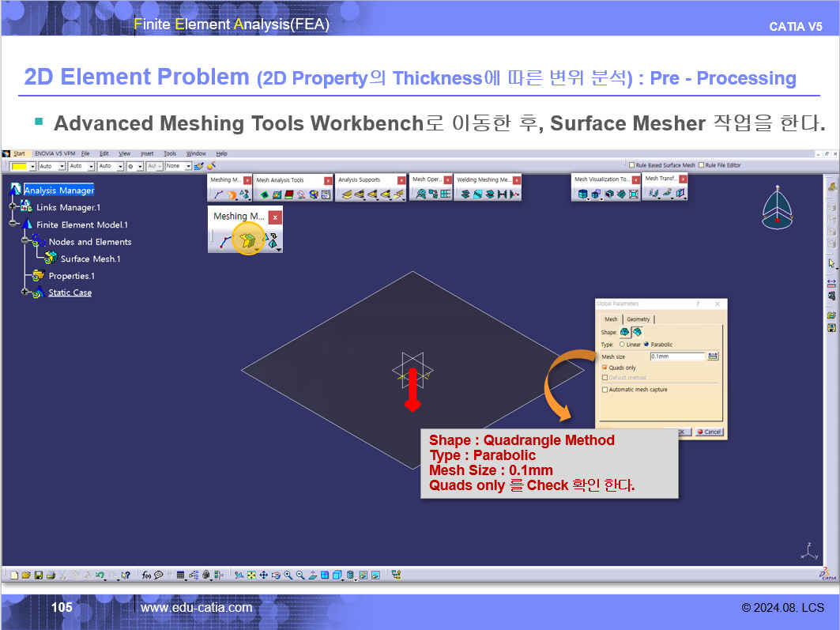Screen dimensions: 840x630
Task: Click the Mesh size input field
Action: point(676,356)
